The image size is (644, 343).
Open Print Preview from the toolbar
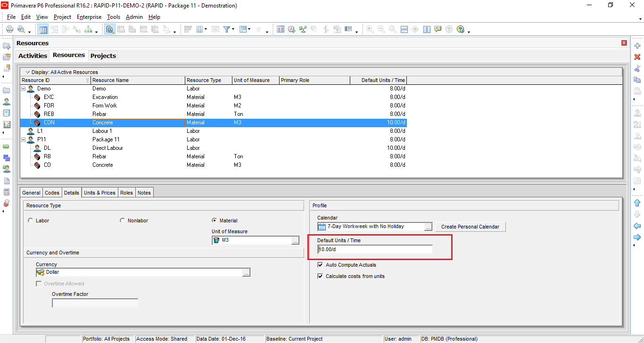point(22,29)
